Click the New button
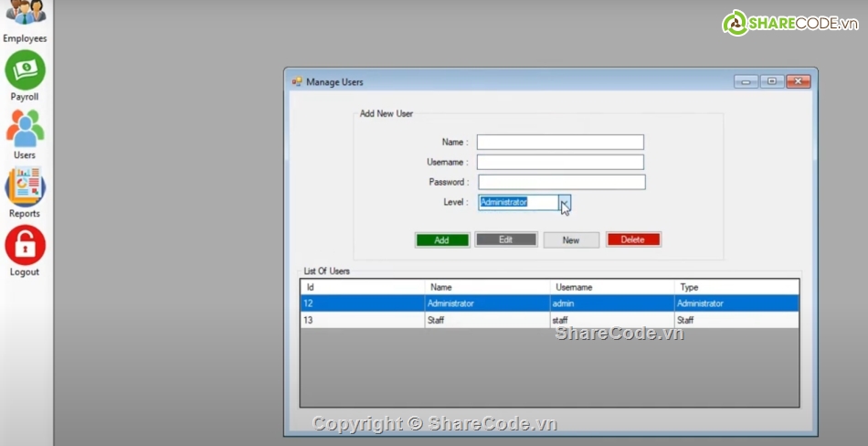This screenshot has width=868, height=446. (x=571, y=239)
